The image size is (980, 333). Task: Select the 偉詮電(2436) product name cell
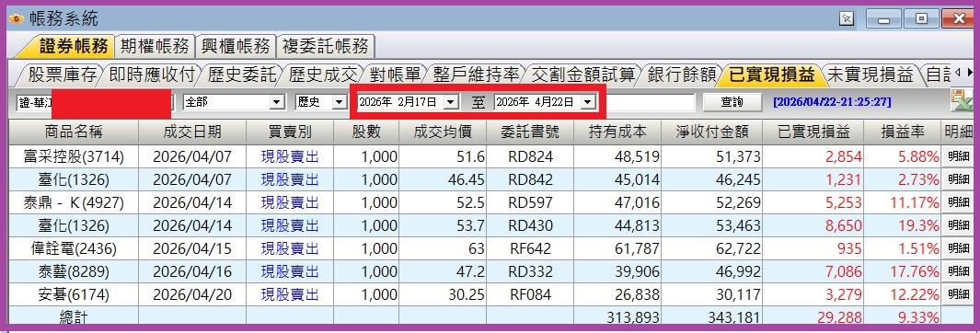[74, 248]
